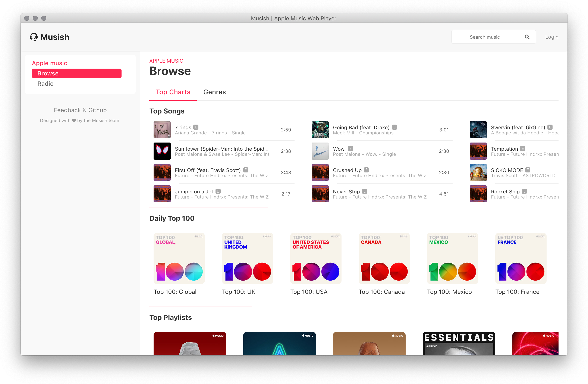Click the Top 100: UK caption
This screenshot has height=384, width=588.
point(238,292)
